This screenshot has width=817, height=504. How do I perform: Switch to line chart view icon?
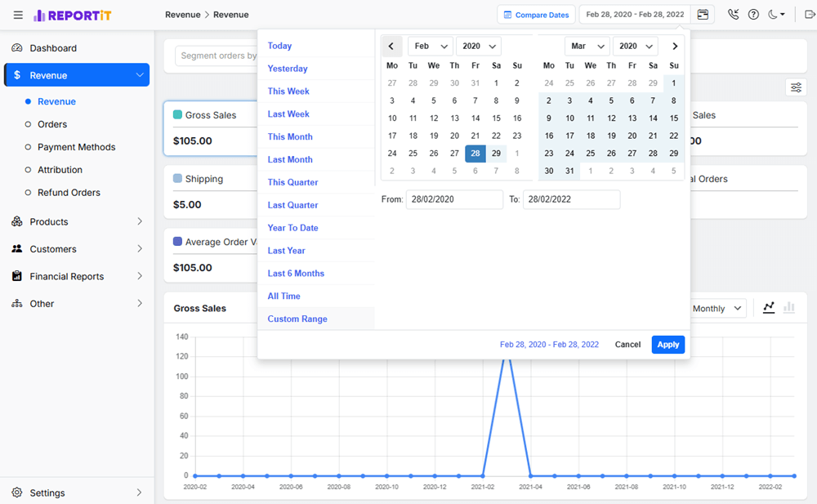tap(769, 308)
